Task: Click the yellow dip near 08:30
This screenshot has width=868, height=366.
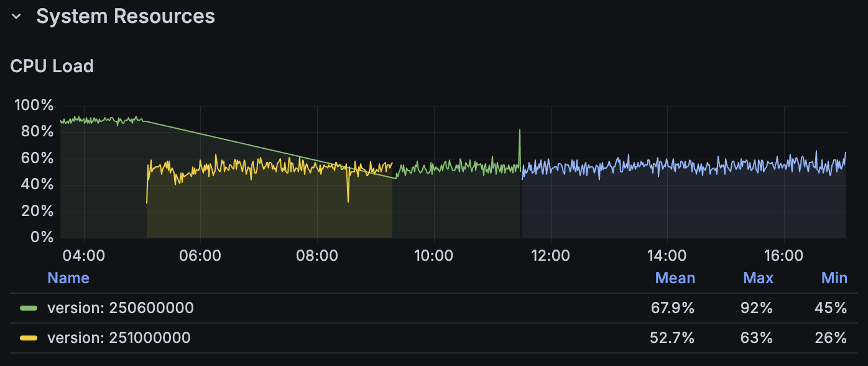Action: [348, 199]
